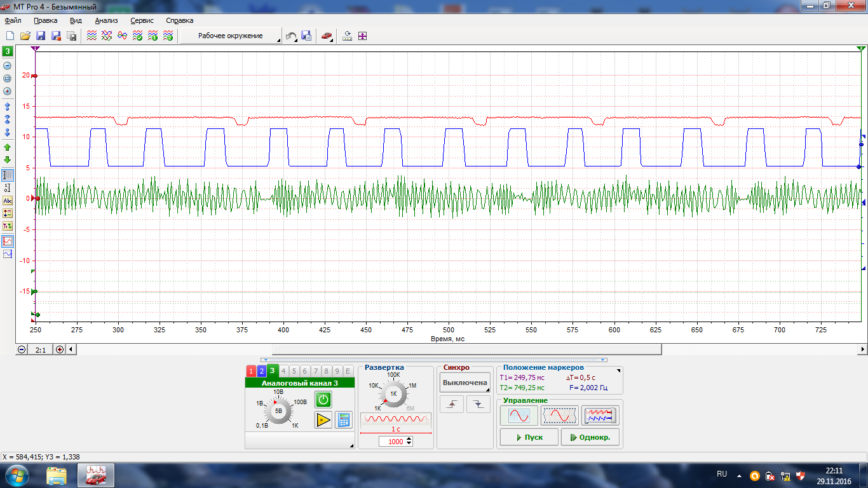Click the channel 3 voltage range knob
This screenshot has height=488, width=868.
(278, 410)
